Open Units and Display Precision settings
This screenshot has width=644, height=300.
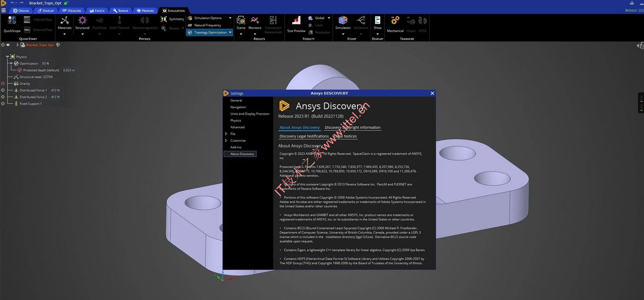pos(250,114)
